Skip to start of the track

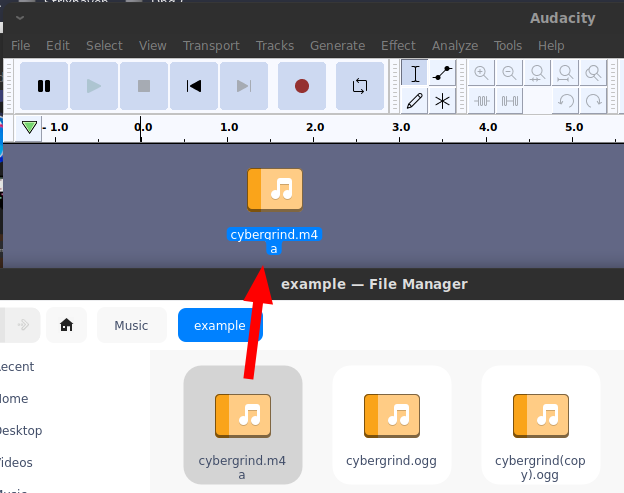[x=194, y=86]
